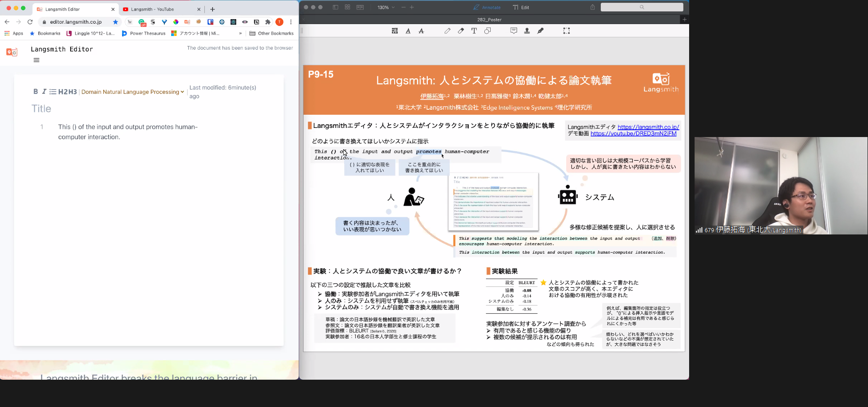Viewport: 868px width, 407px height.
Task: Open the Linggle 10^12 bookmark
Action: [x=90, y=33]
